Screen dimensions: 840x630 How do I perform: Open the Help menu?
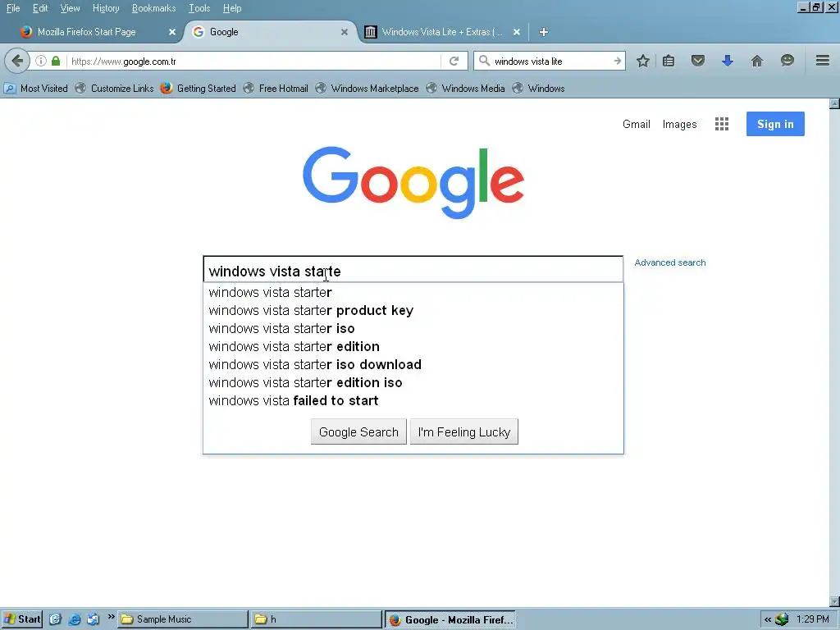click(x=232, y=8)
